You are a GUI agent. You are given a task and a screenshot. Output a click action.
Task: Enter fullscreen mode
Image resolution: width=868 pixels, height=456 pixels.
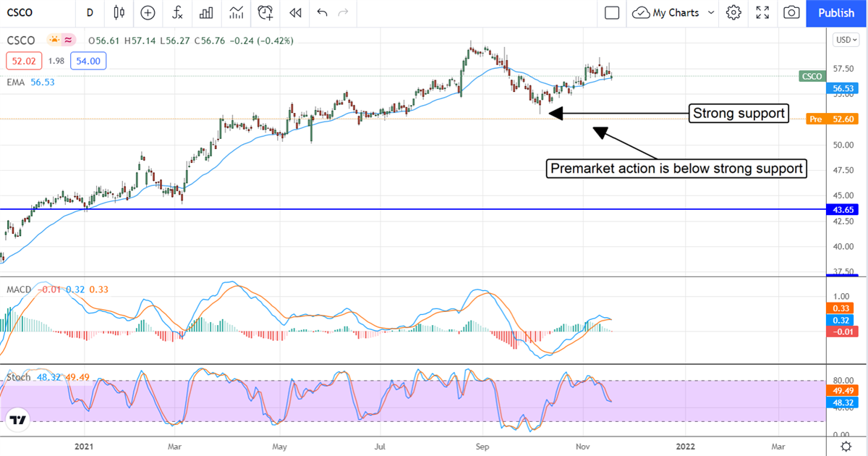762,12
